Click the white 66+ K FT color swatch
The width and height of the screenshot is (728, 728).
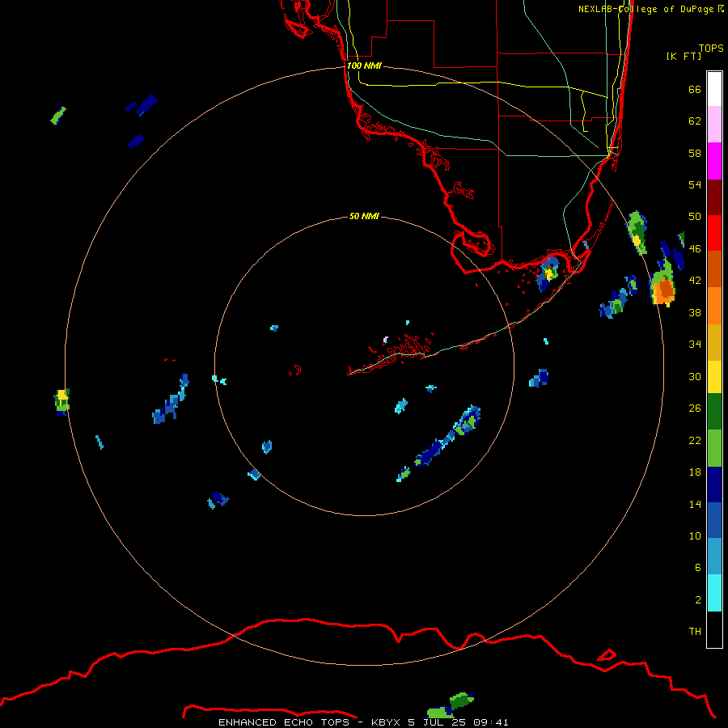(x=714, y=89)
